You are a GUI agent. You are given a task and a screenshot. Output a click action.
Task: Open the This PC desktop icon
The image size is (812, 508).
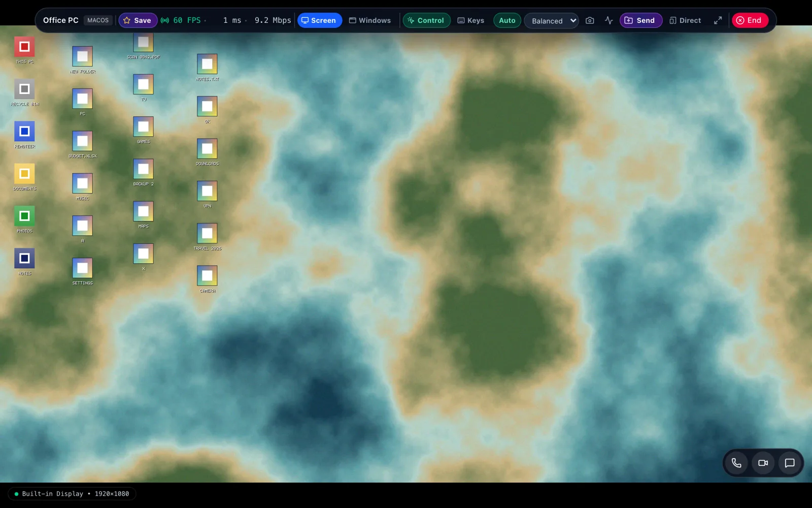(24, 50)
